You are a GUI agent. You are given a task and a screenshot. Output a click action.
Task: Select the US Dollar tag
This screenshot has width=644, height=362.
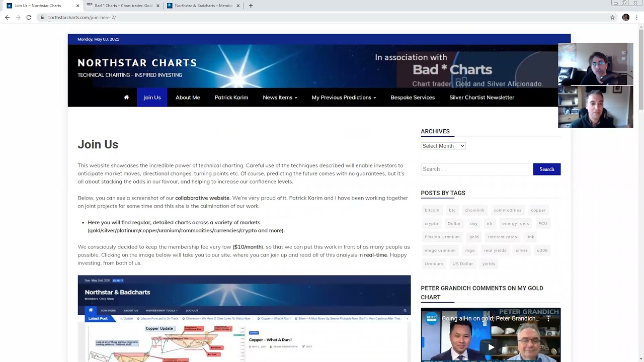point(462,263)
